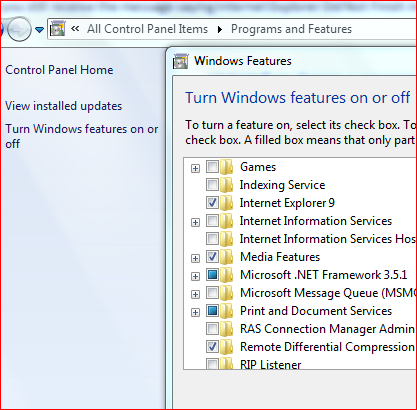Screen dimensions: 417x410
Task: Open the recent pages dropdown arrow
Action: tap(40, 30)
